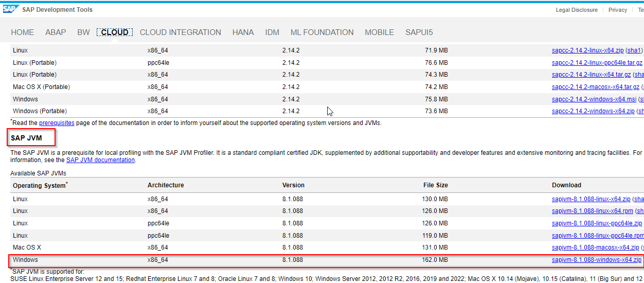Select the 73.6 MB file size cell

[x=436, y=111]
